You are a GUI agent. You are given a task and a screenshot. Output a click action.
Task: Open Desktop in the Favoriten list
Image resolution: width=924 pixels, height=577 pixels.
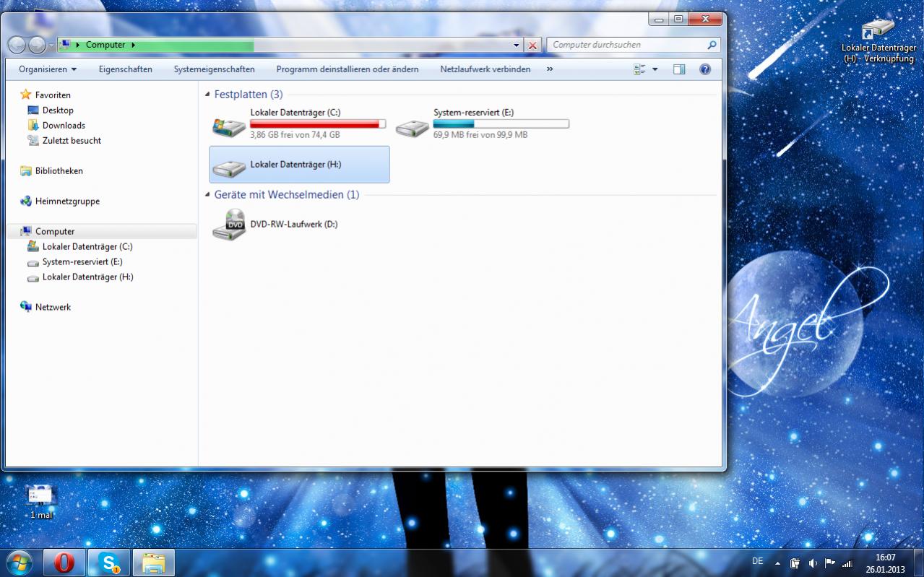coord(58,110)
